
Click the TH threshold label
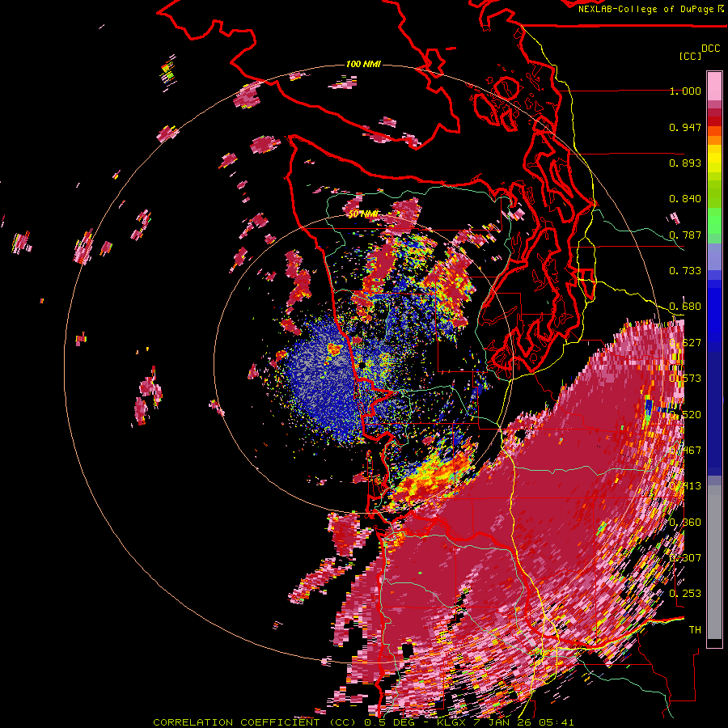coord(695,630)
